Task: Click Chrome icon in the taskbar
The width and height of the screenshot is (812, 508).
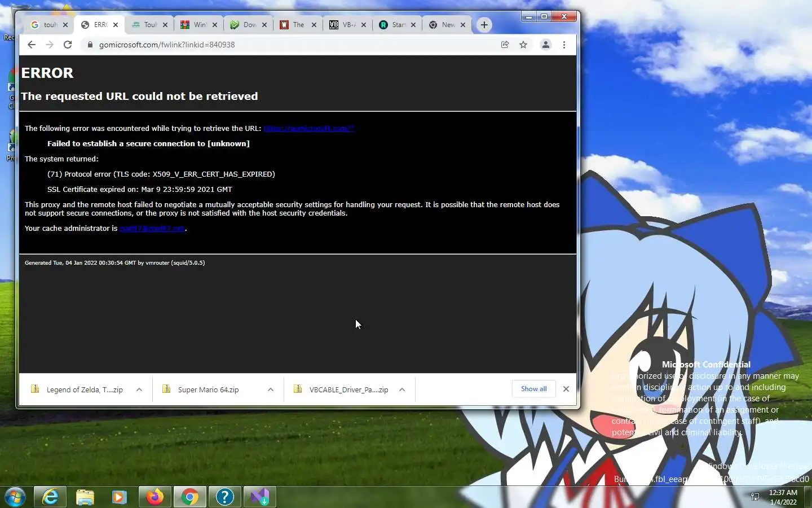Action: 190,497
